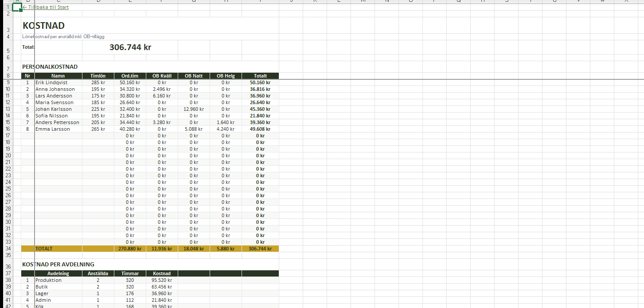This screenshot has height=308, width=644.
Task: Select the 270.880 kr Ord.tim sum cell
Action: click(130, 249)
